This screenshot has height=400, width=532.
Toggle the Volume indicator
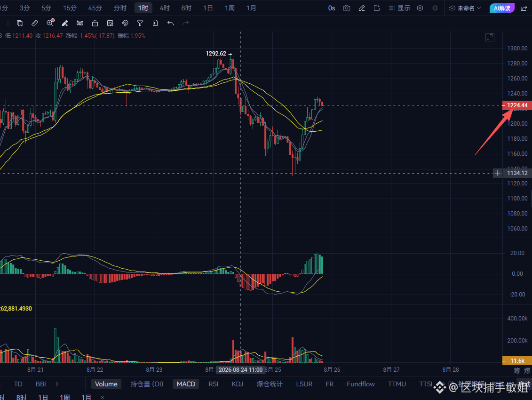point(106,384)
